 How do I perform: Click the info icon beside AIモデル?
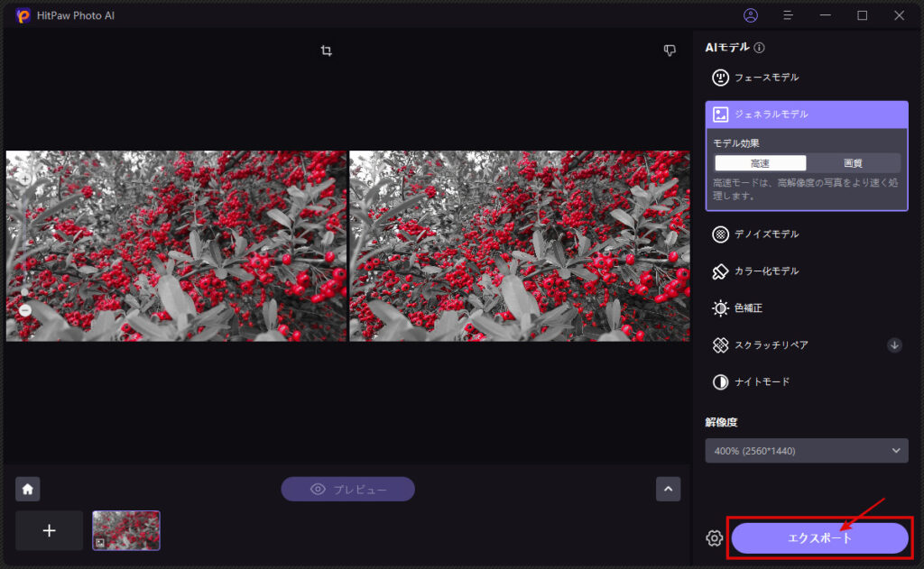click(x=760, y=48)
